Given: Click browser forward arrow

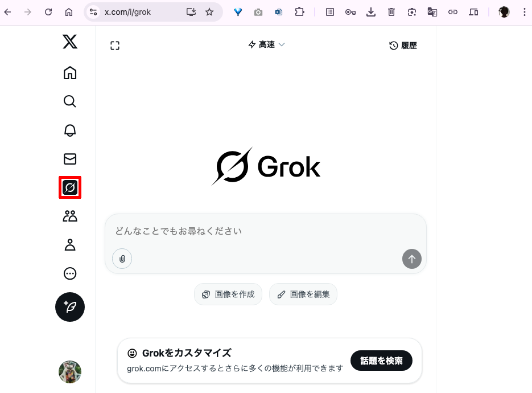Looking at the screenshot, I should pyautogui.click(x=28, y=12).
